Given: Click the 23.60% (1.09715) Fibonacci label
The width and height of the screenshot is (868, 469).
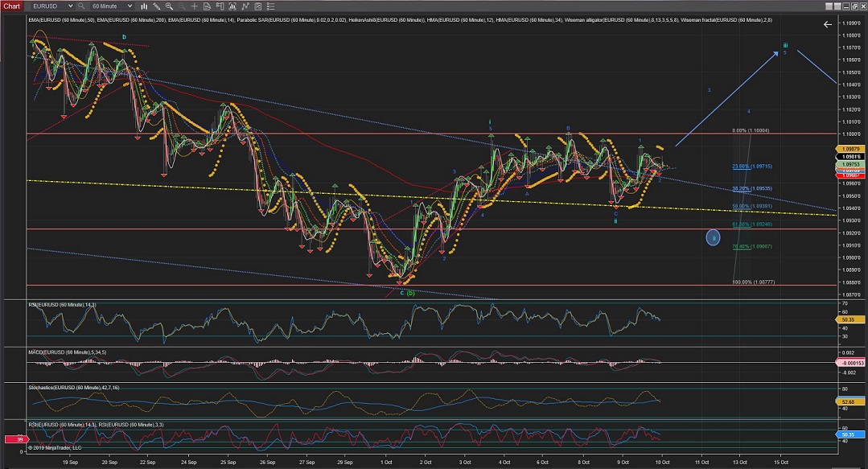Looking at the screenshot, I should coord(751,166).
